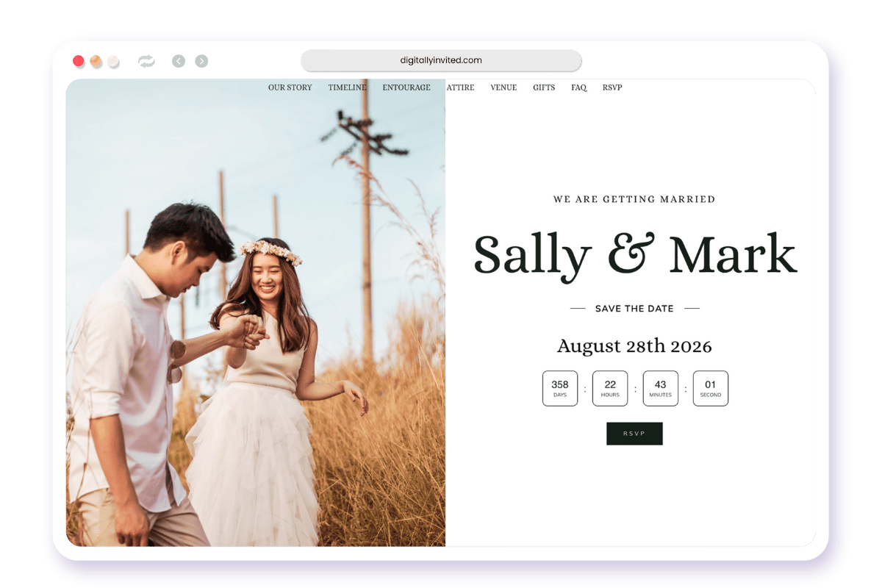Open the Gifts menu item
Viewport: 882px width, 588px height.
tap(544, 87)
